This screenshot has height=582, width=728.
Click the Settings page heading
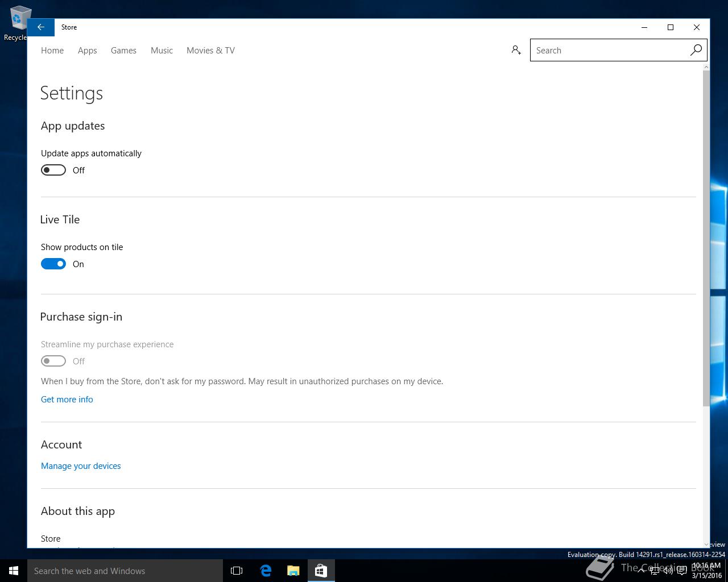pyautogui.click(x=72, y=93)
